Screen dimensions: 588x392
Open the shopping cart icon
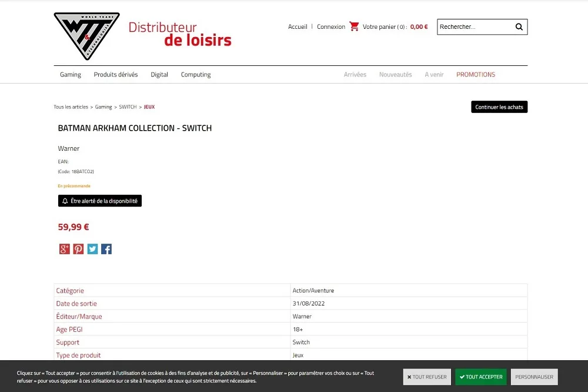click(354, 26)
